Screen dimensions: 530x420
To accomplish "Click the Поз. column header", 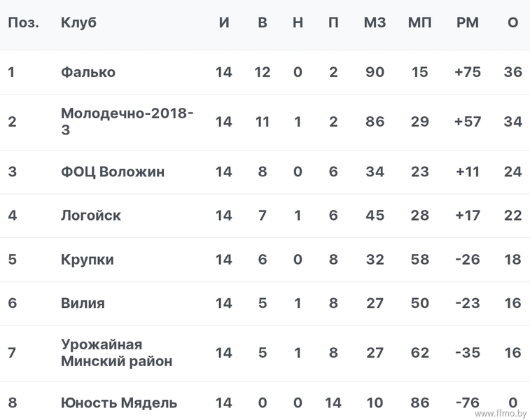I will tap(23, 22).
